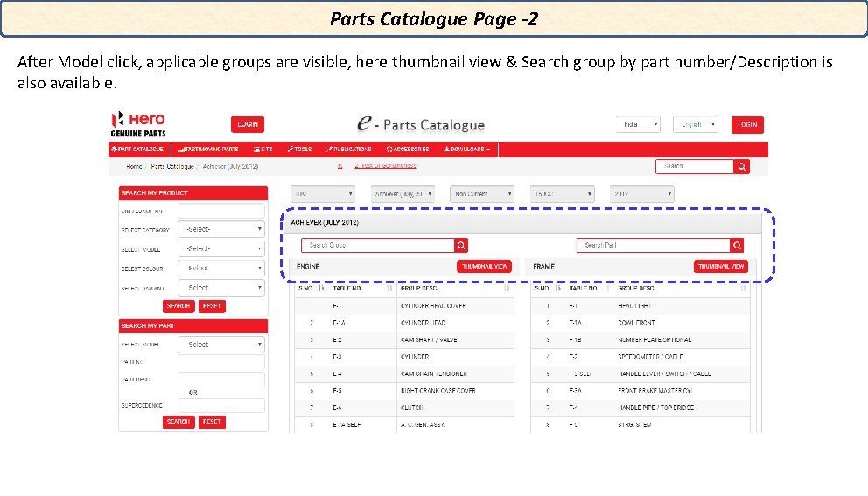Select the Head Light row

640,306
